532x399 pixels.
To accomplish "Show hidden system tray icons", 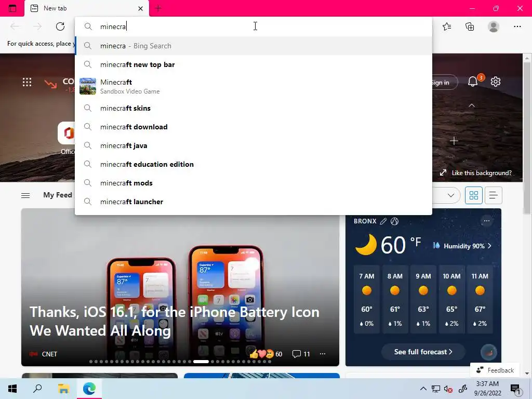I will pyautogui.click(x=423, y=389).
